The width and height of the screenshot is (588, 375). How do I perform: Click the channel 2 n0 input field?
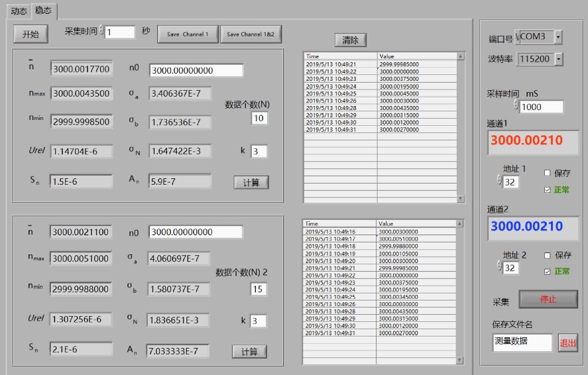click(196, 232)
